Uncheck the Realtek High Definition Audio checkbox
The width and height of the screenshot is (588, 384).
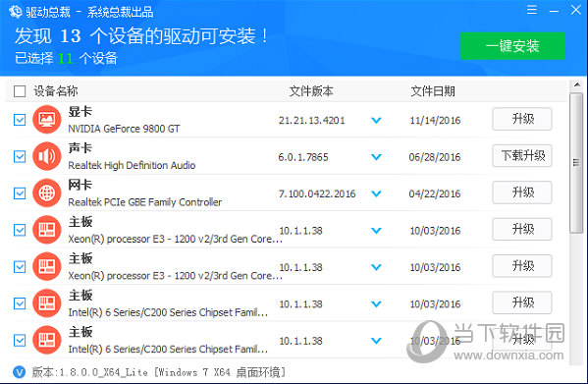coord(20,157)
